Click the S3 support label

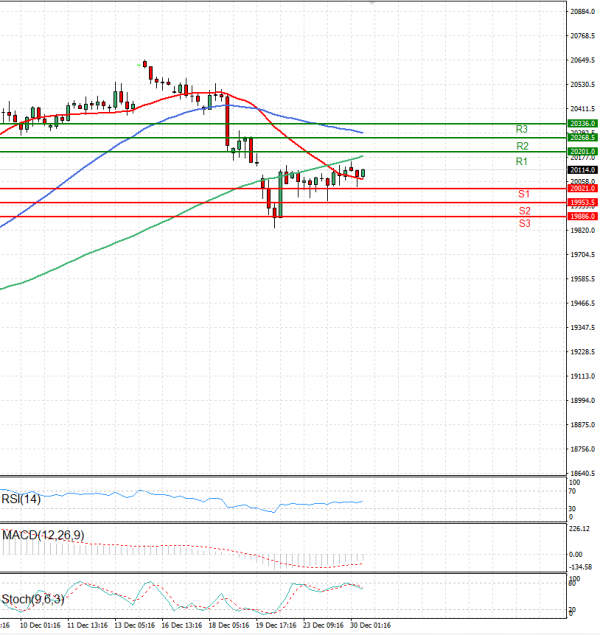click(524, 224)
